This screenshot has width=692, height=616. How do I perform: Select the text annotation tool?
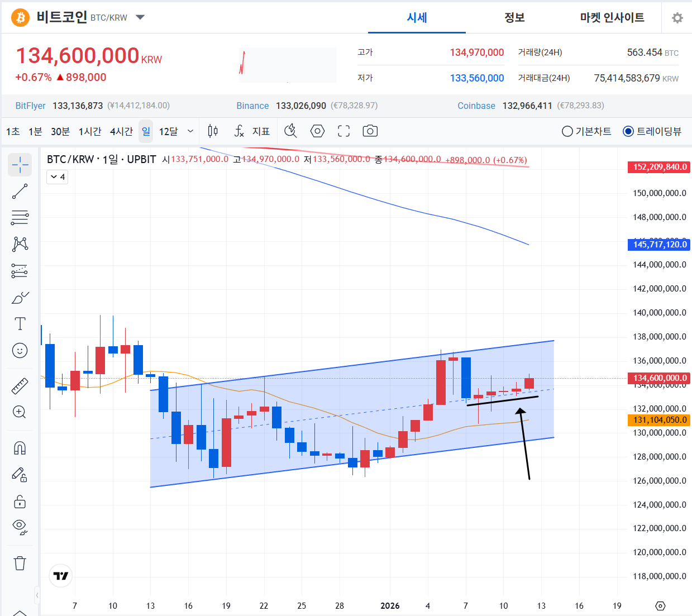coord(20,323)
